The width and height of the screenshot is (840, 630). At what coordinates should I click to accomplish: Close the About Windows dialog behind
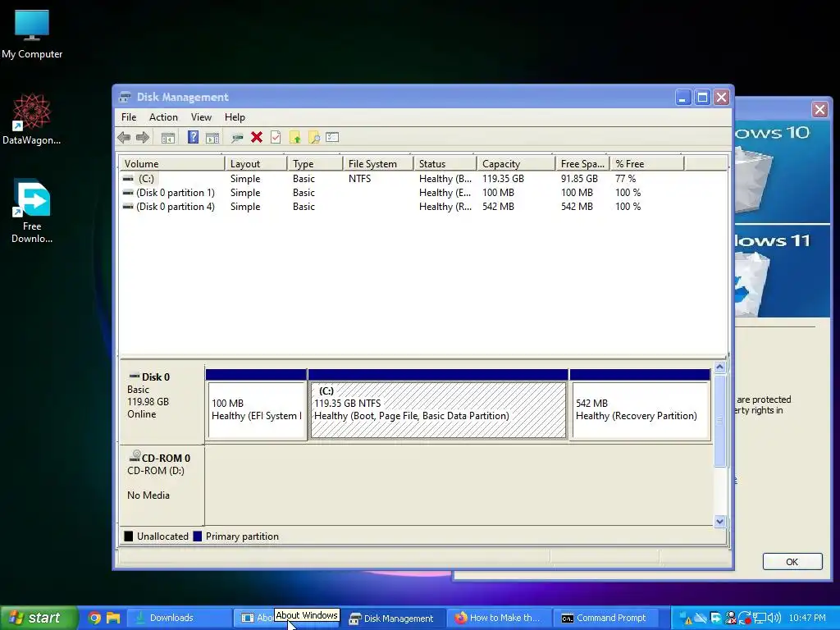pos(819,110)
